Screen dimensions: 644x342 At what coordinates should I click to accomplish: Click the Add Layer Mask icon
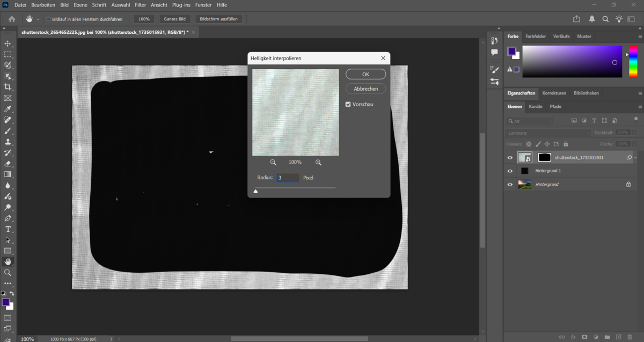point(584,337)
